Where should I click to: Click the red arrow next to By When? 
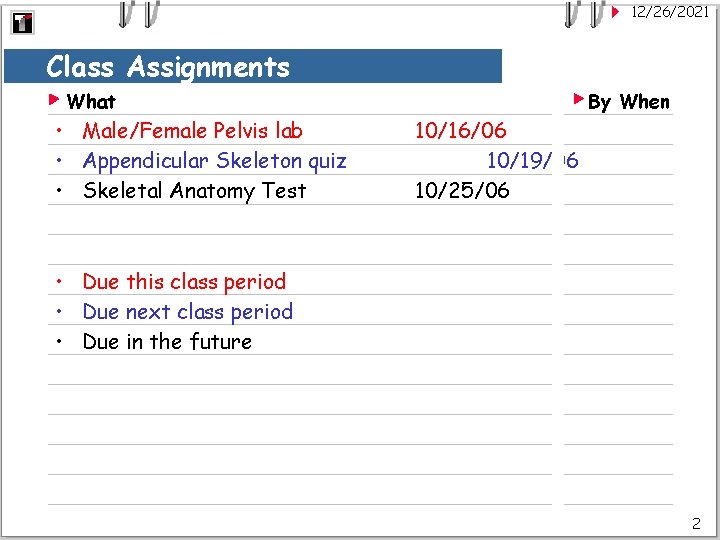(578, 99)
